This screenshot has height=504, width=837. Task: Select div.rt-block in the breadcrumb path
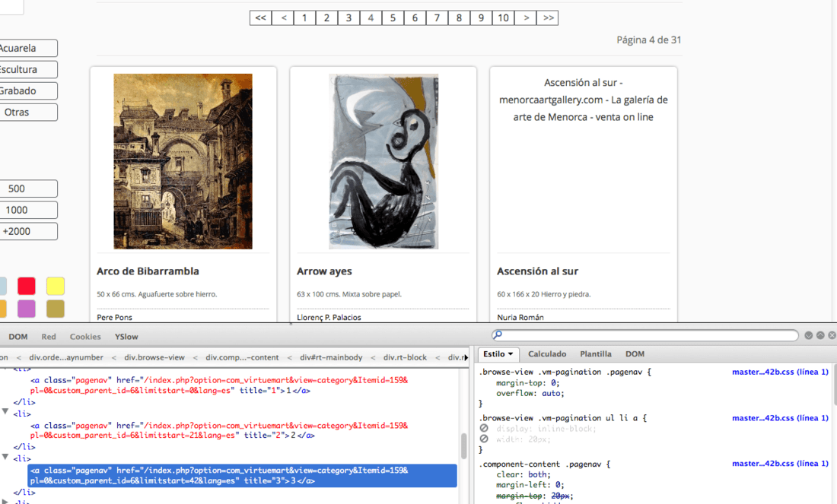point(405,357)
